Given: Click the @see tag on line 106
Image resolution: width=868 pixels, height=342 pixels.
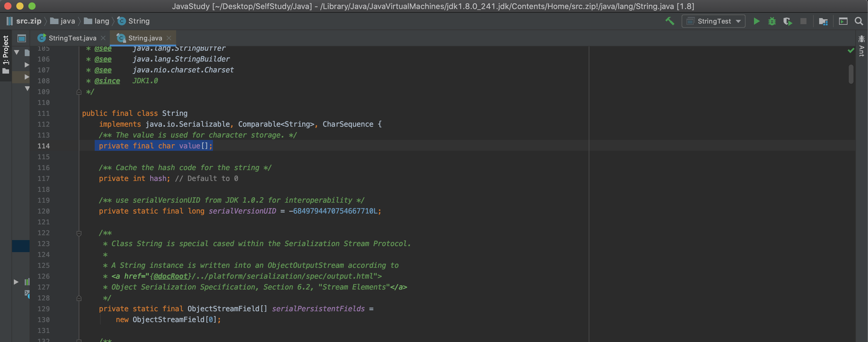Looking at the screenshot, I should click(x=103, y=59).
